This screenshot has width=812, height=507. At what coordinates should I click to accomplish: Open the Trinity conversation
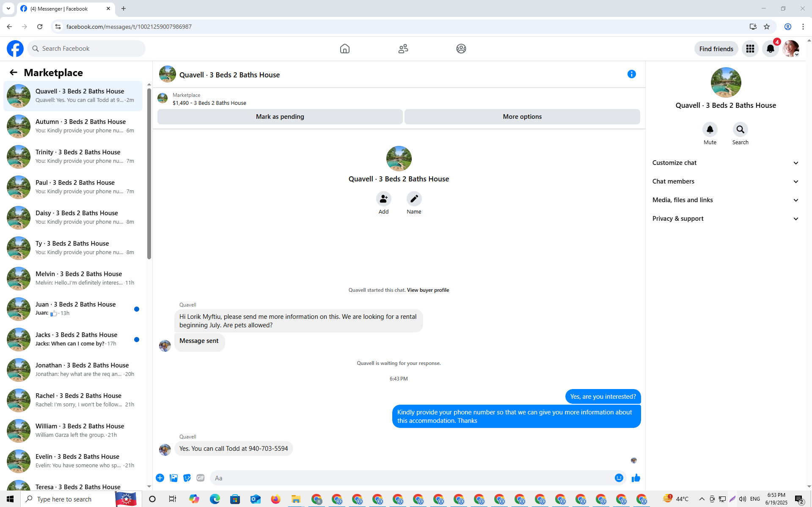click(73, 156)
